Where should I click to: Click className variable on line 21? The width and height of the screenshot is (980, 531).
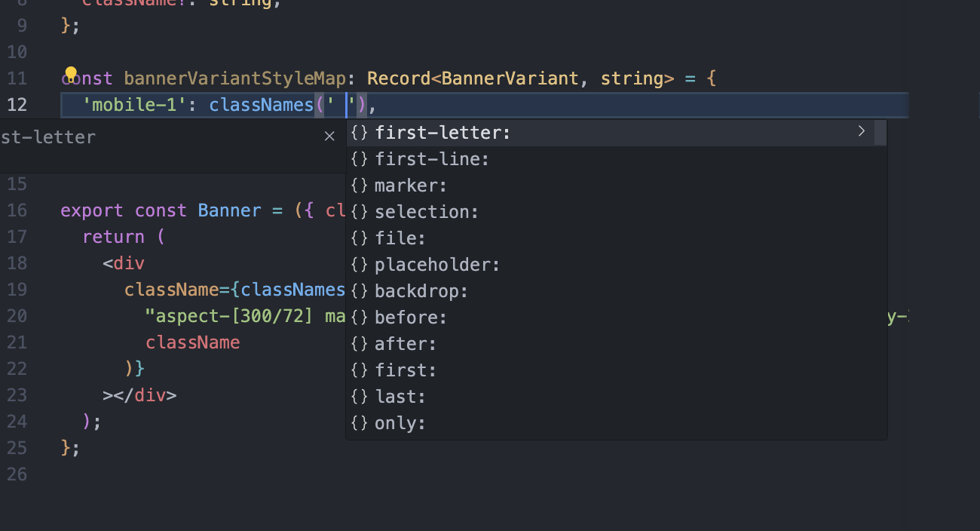[x=192, y=342]
